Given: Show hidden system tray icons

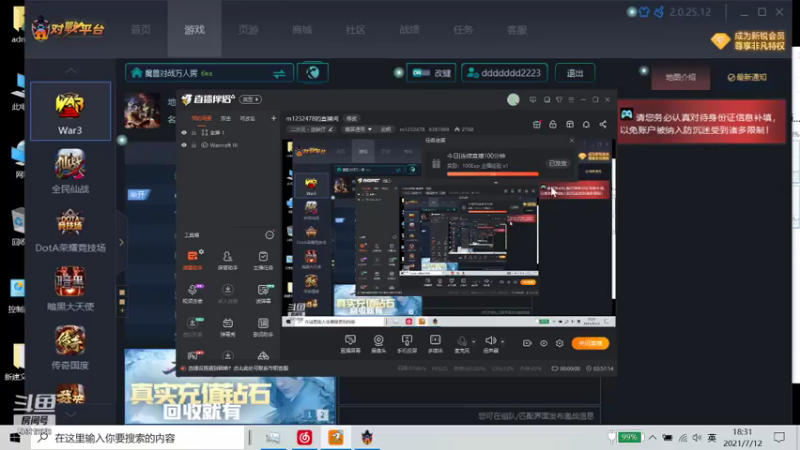Looking at the screenshot, I should click(x=653, y=438).
